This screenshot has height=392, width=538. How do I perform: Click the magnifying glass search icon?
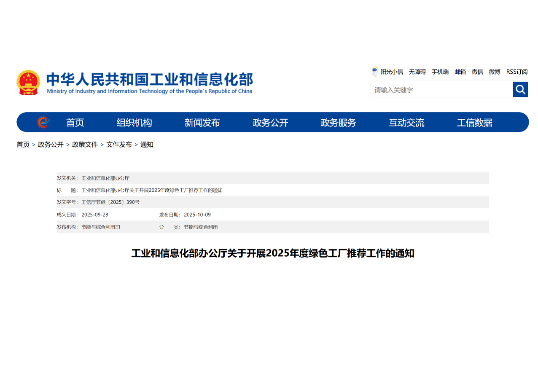[x=520, y=89]
